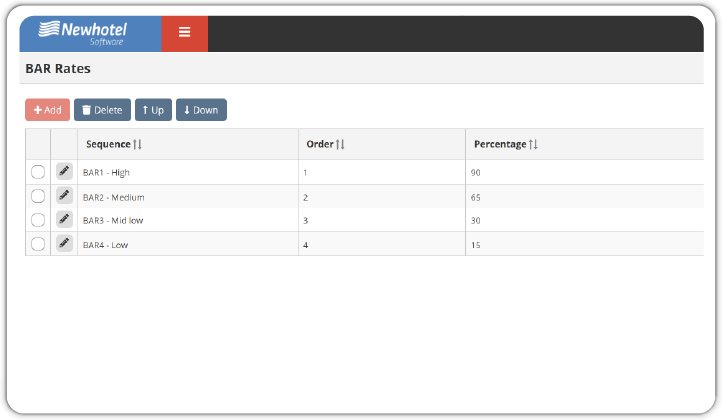This screenshot has height=420, width=722.
Task: Move the selected row with the Down button
Action: (201, 110)
